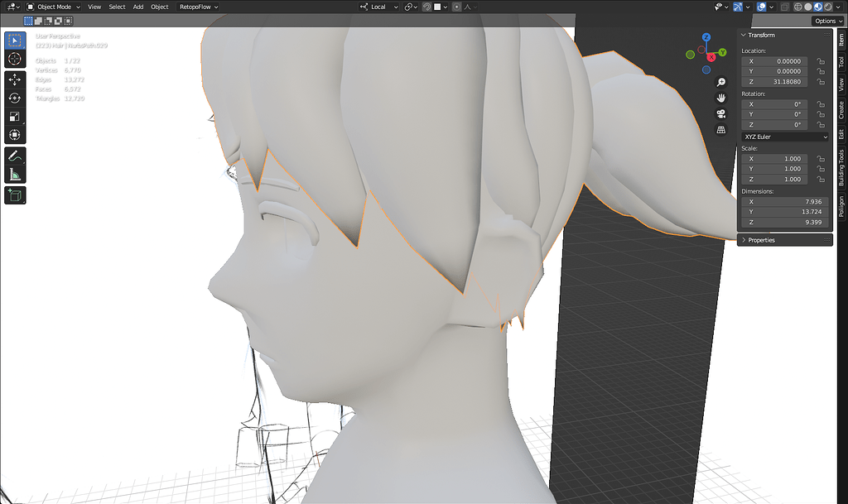
Task: Set selection mode to Intersect (fifth icon)
Action: pos(68,21)
